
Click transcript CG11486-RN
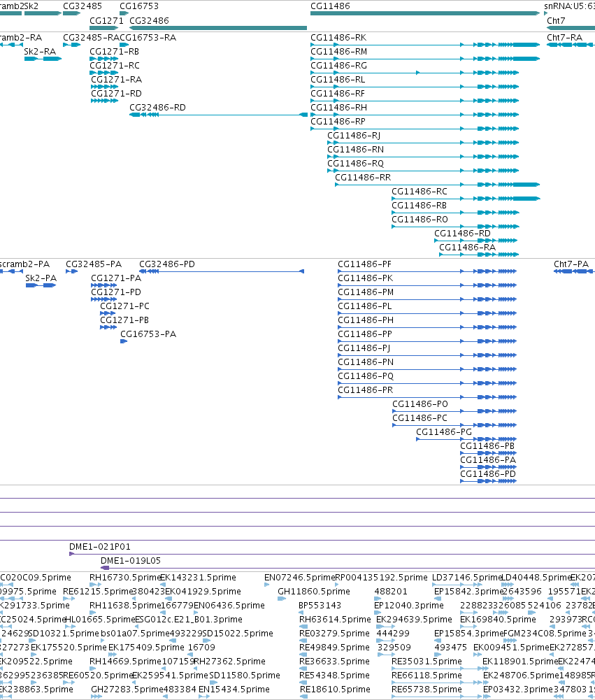point(355,150)
